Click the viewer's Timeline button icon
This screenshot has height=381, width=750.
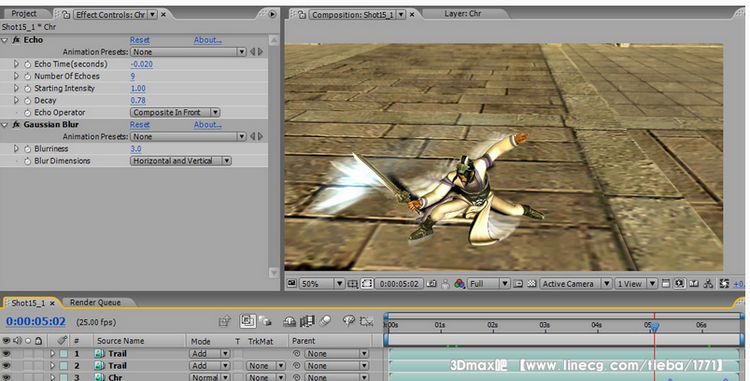(x=694, y=283)
